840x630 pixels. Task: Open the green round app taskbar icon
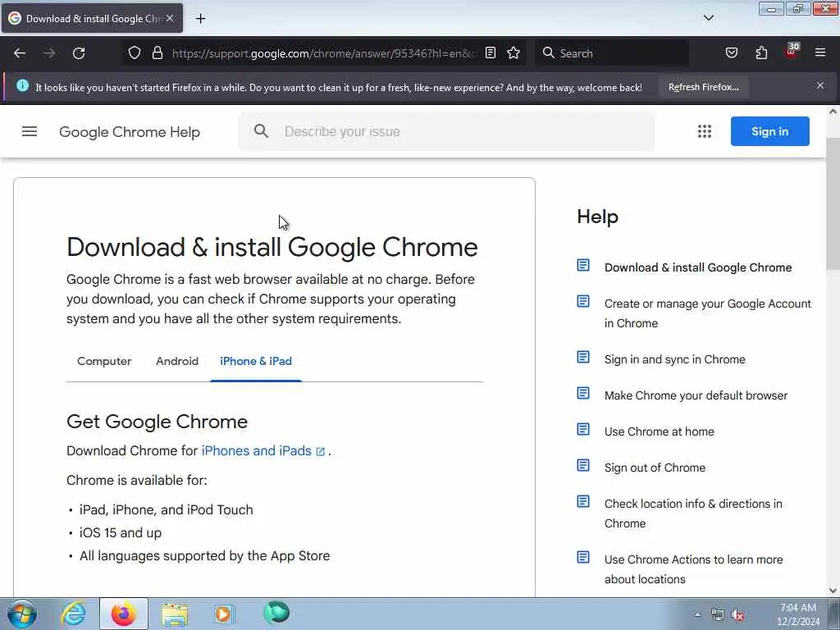coord(276,613)
